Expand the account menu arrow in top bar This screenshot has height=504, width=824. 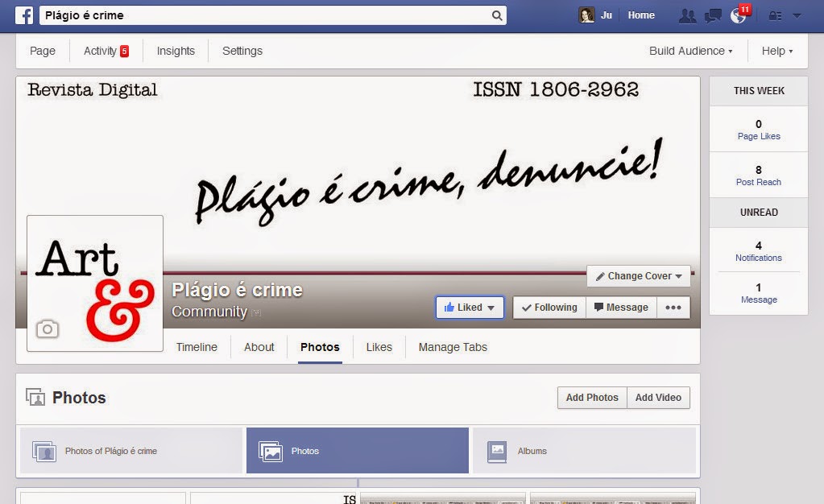(797, 16)
